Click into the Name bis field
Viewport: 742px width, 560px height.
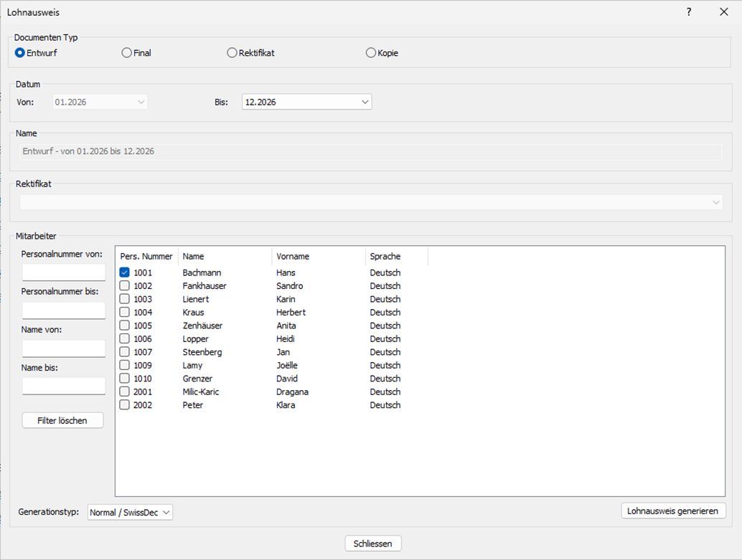(x=64, y=386)
